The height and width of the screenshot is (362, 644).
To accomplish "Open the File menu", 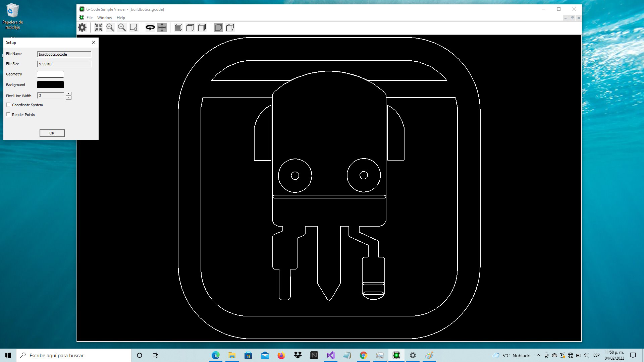I will click(x=90, y=17).
